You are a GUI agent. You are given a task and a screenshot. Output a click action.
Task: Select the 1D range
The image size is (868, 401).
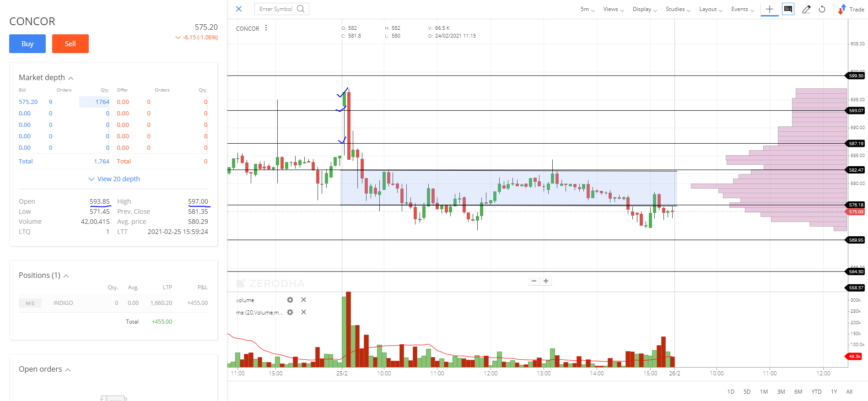pos(731,391)
